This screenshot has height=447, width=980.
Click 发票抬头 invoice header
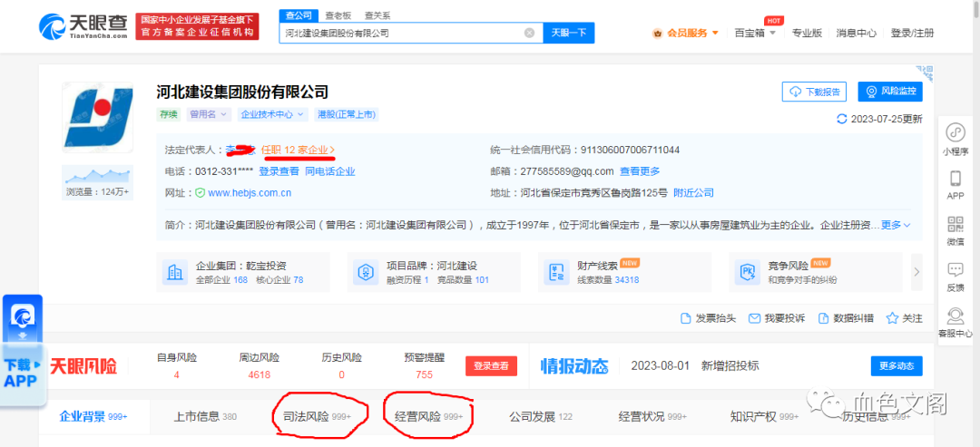click(708, 318)
